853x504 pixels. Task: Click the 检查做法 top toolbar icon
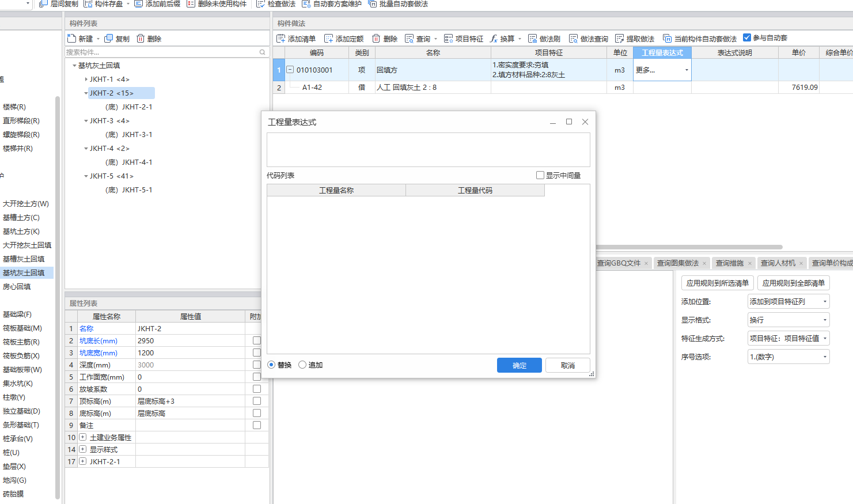pyautogui.click(x=260, y=3)
